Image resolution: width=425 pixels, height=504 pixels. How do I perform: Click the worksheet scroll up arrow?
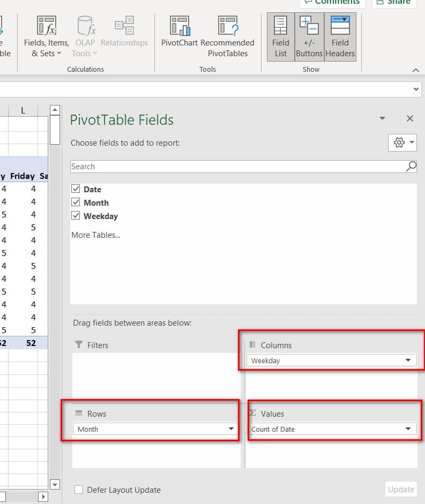55,110
